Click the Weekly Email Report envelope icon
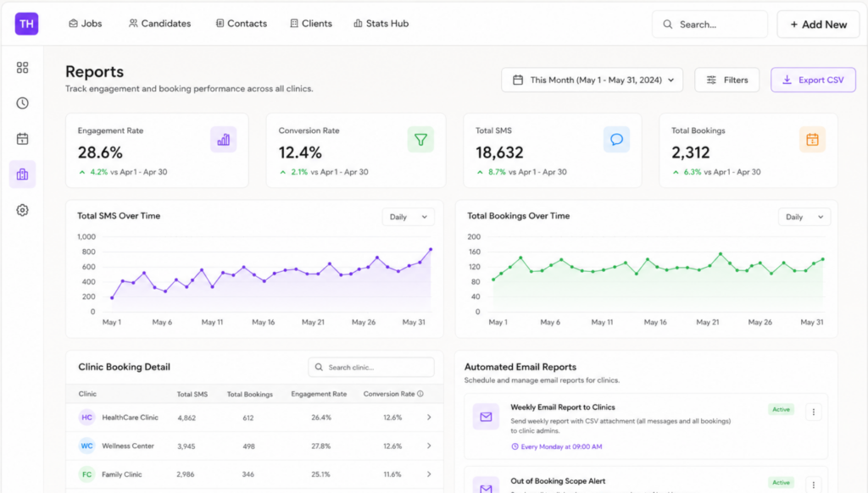 [x=486, y=417]
